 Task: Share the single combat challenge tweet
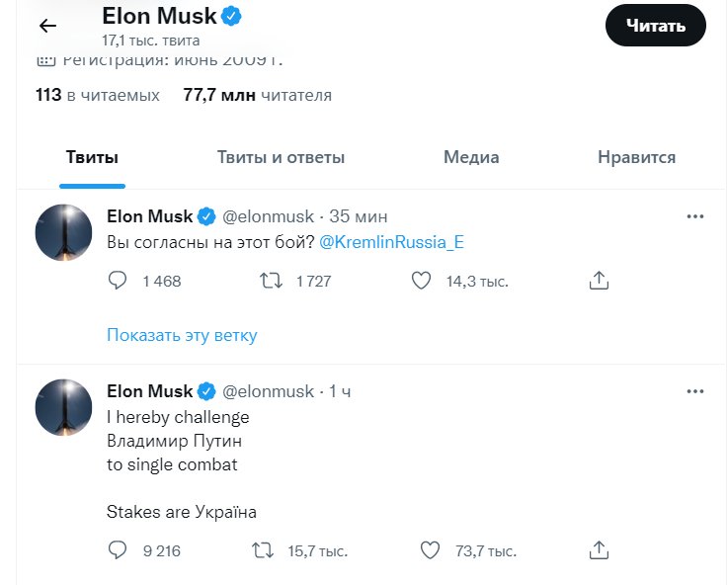tap(598, 549)
